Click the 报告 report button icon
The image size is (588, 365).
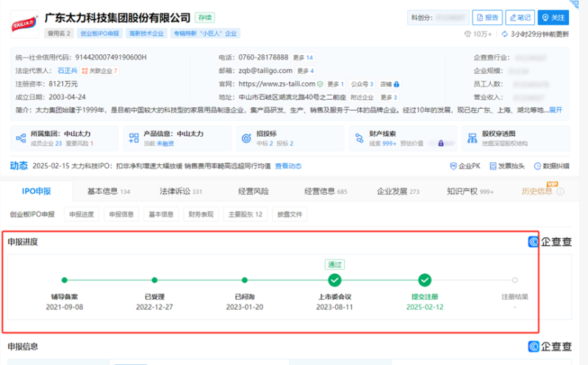pos(481,18)
